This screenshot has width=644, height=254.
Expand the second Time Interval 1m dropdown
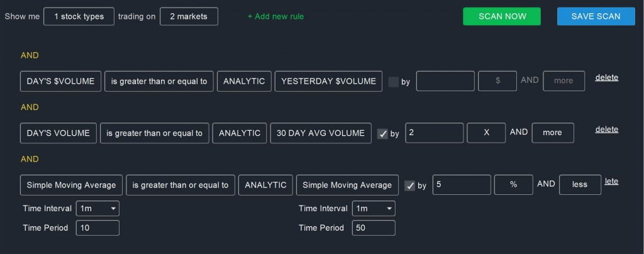pyautogui.click(x=374, y=209)
